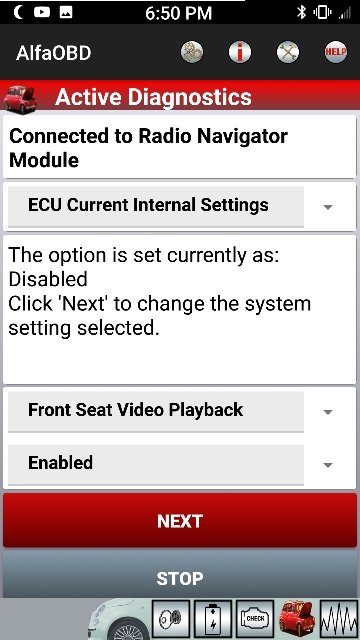Open the Enabled value dropdown arrow

327,465
